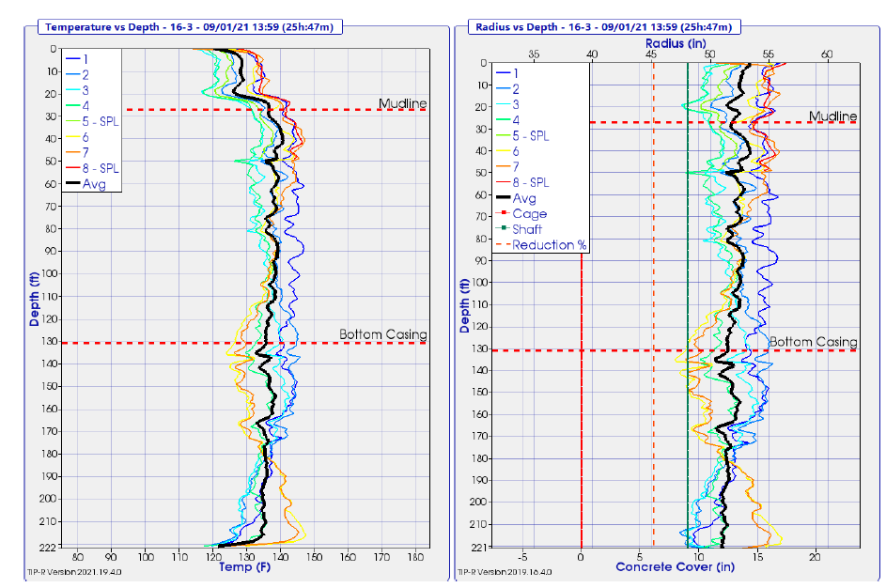Image resolution: width=886 pixels, height=588 pixels.
Task: Click the Bottom Casing label on the temperature chart
Action: (x=382, y=334)
